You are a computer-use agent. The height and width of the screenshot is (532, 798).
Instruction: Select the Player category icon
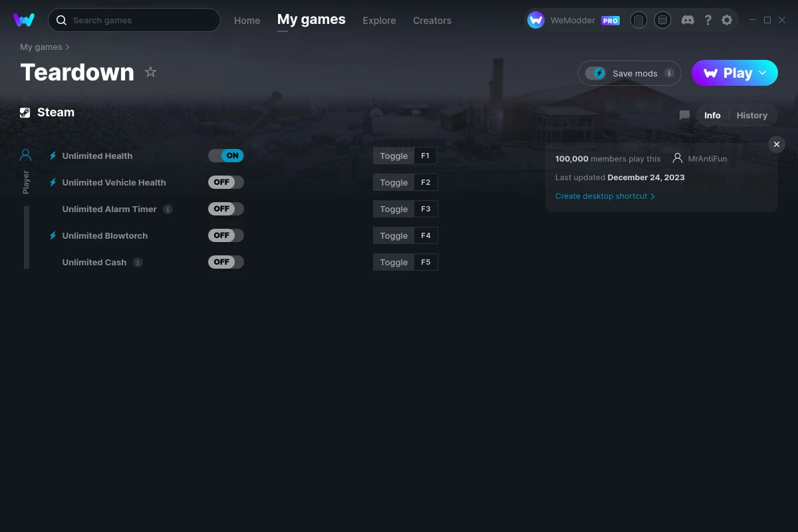click(x=26, y=155)
